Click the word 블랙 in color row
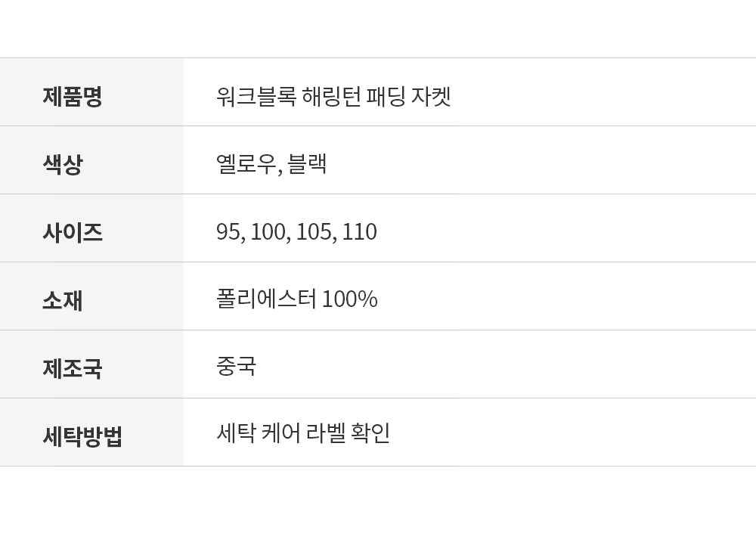The image size is (756, 558). click(x=307, y=164)
